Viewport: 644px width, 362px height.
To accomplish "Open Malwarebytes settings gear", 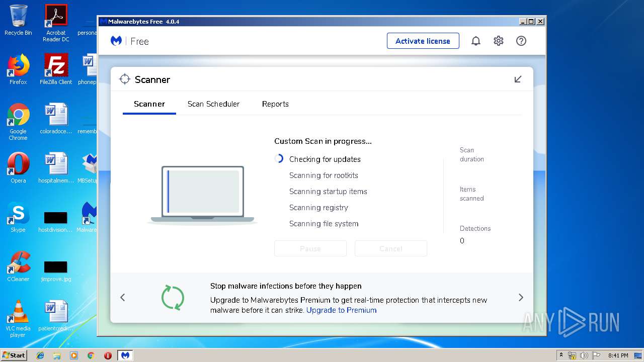I will click(x=498, y=41).
